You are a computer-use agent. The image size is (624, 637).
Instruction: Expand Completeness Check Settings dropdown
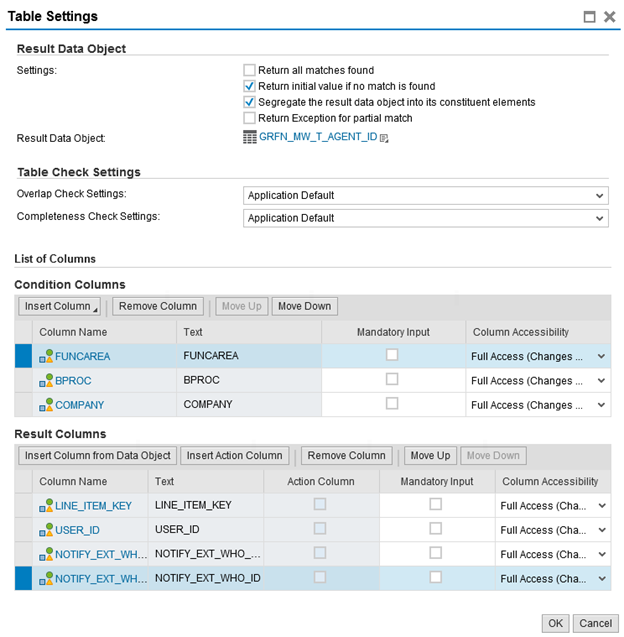click(425, 218)
